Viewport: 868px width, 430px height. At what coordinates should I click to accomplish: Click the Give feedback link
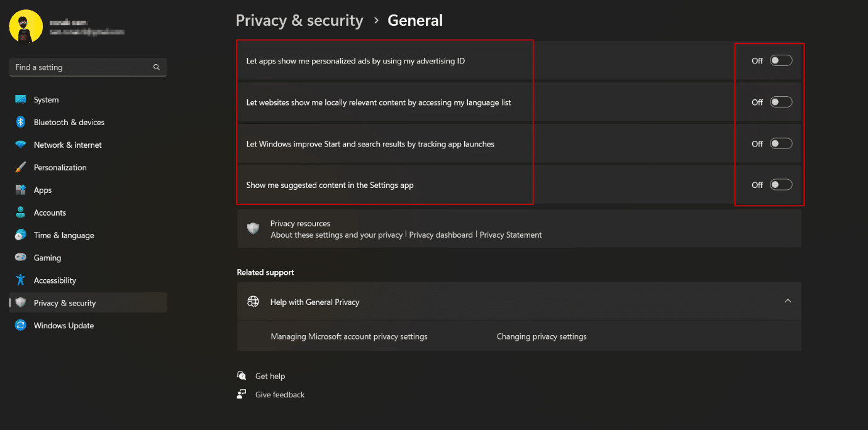tap(280, 395)
